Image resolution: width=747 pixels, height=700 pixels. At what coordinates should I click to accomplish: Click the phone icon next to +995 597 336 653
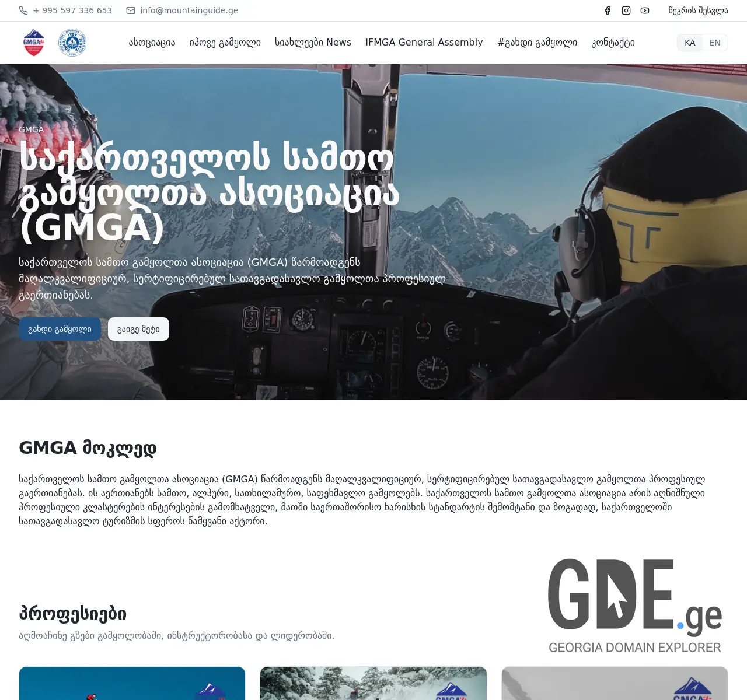click(23, 10)
